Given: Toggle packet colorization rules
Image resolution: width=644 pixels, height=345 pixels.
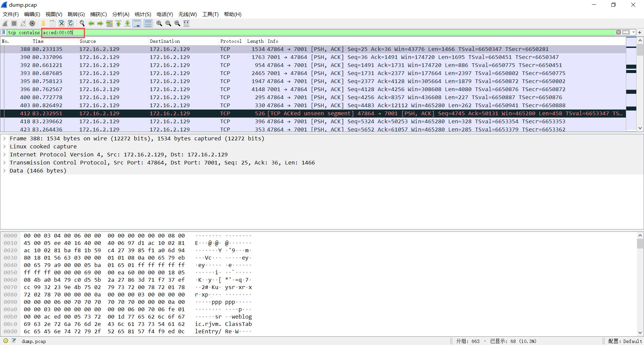Looking at the screenshot, I should point(148,23).
